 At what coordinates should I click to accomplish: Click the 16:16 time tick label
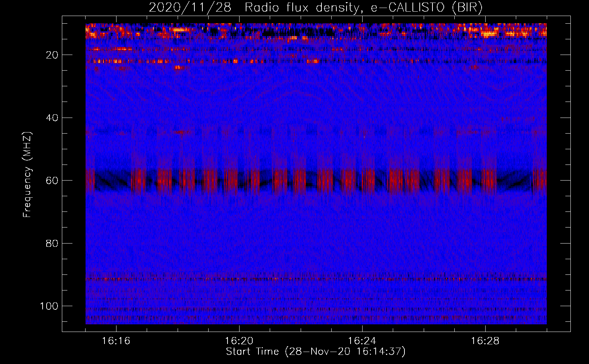click(x=116, y=341)
